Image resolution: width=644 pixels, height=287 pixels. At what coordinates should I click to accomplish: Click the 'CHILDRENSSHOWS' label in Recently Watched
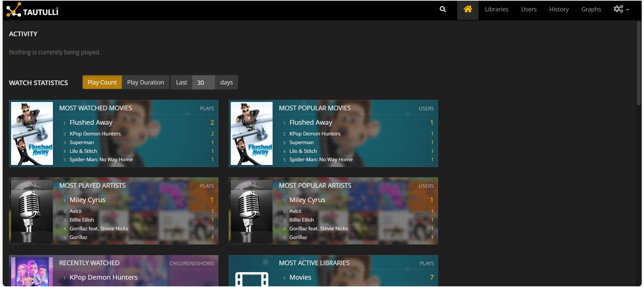click(192, 263)
